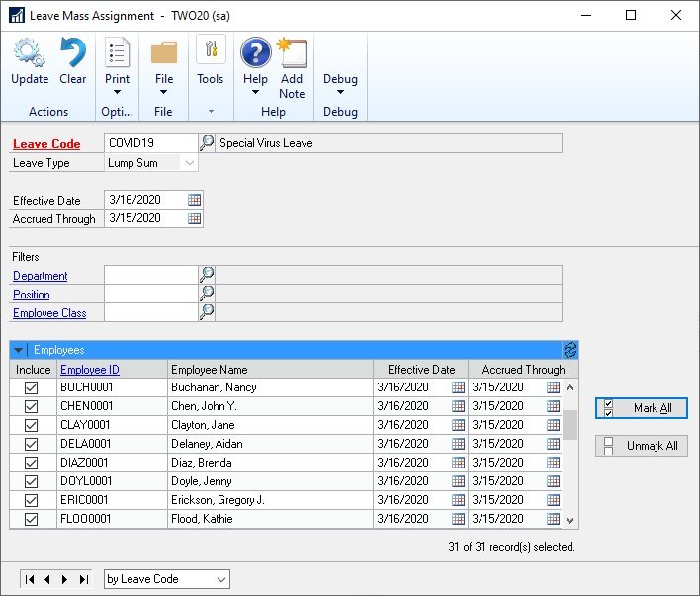Expand the Help dropdown arrow

pos(255,92)
